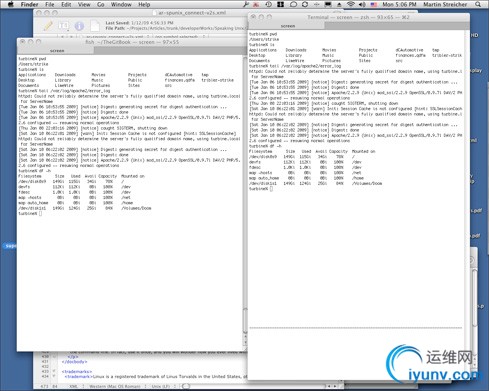Open the XML language dropdown in status bar
The height and width of the screenshot is (391, 489).
75,386
